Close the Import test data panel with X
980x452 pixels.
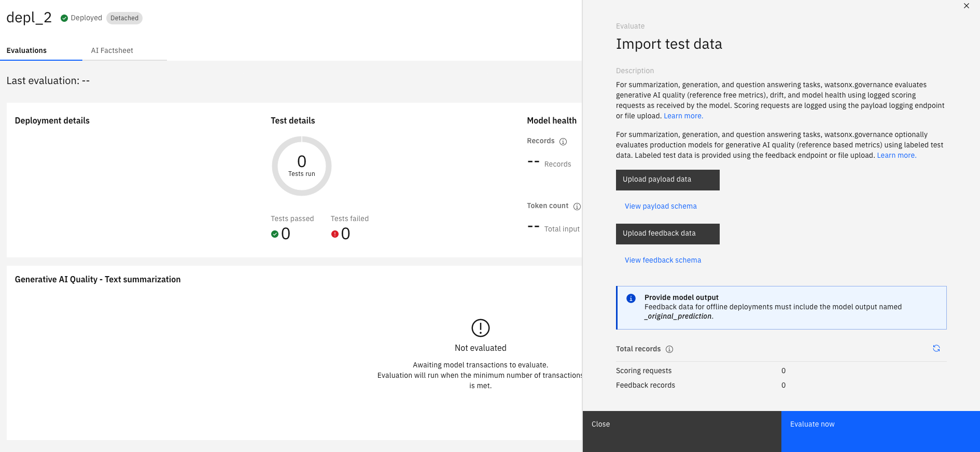coord(967,6)
